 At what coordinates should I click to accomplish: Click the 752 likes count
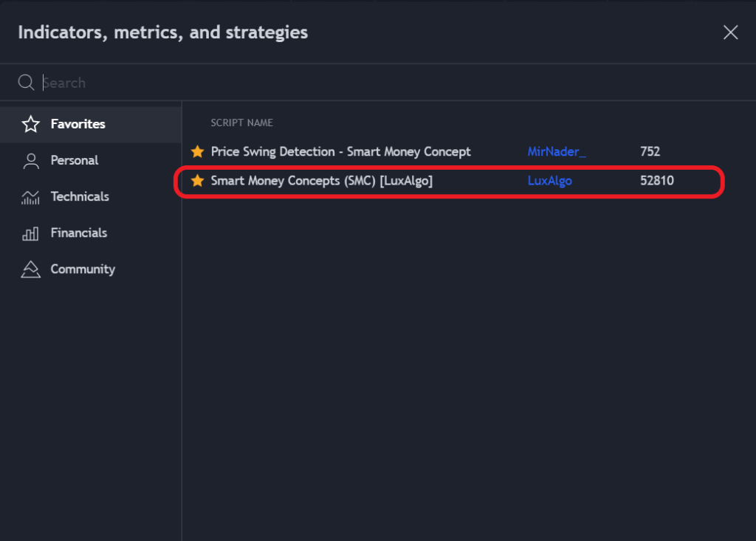(x=650, y=151)
